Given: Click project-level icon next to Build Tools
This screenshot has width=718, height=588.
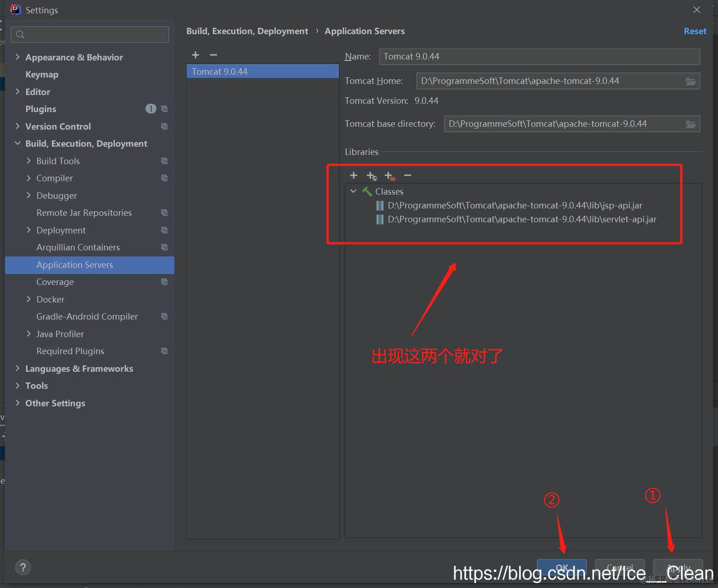Looking at the screenshot, I should (164, 161).
